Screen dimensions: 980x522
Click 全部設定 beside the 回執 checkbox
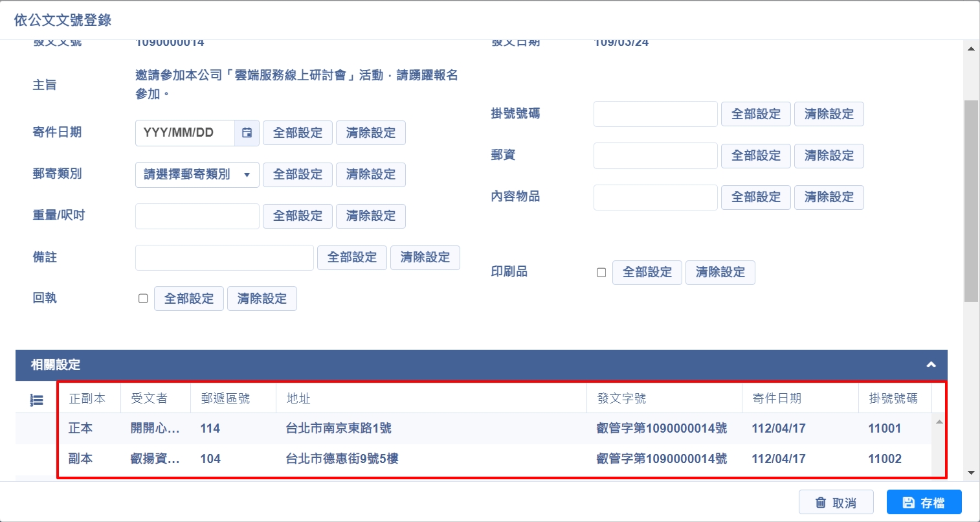click(188, 299)
